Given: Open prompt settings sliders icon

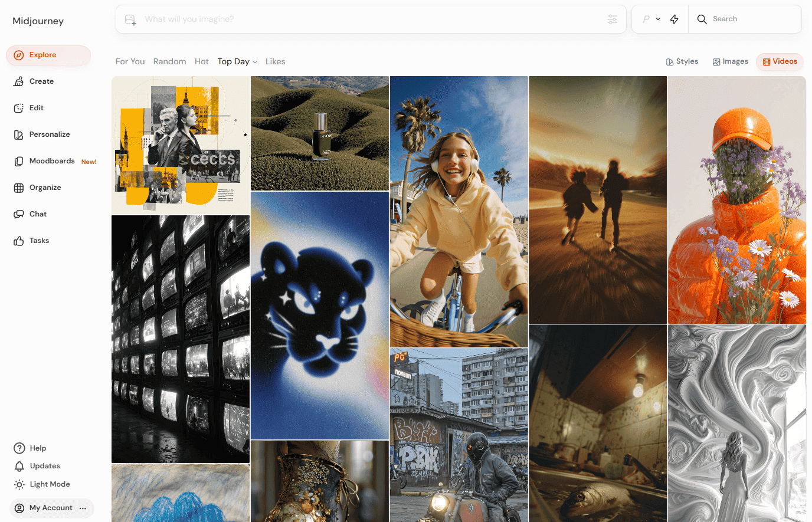Looking at the screenshot, I should (613, 19).
